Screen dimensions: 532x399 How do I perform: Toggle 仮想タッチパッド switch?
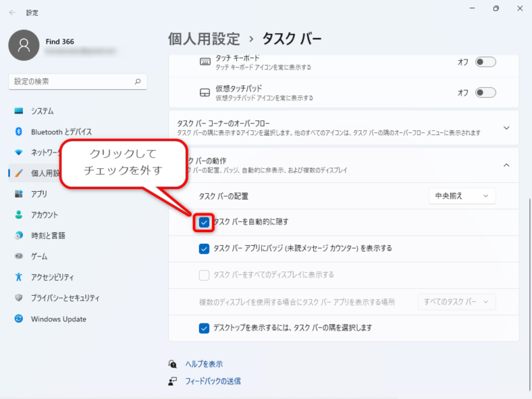[485, 93]
